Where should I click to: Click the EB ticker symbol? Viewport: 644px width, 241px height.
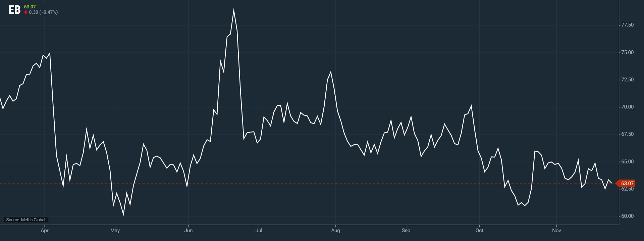pyautogui.click(x=14, y=10)
